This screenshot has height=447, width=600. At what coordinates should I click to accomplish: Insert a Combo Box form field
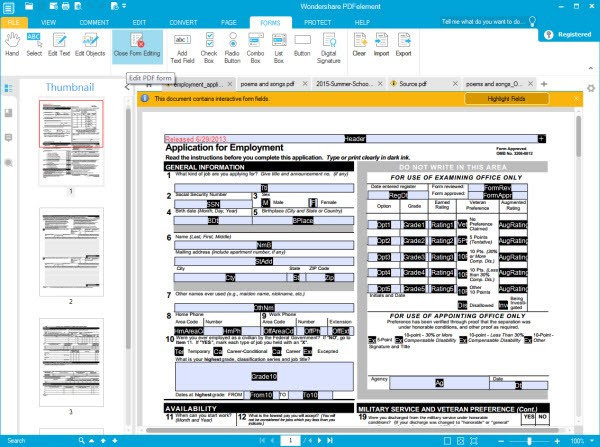coord(255,48)
